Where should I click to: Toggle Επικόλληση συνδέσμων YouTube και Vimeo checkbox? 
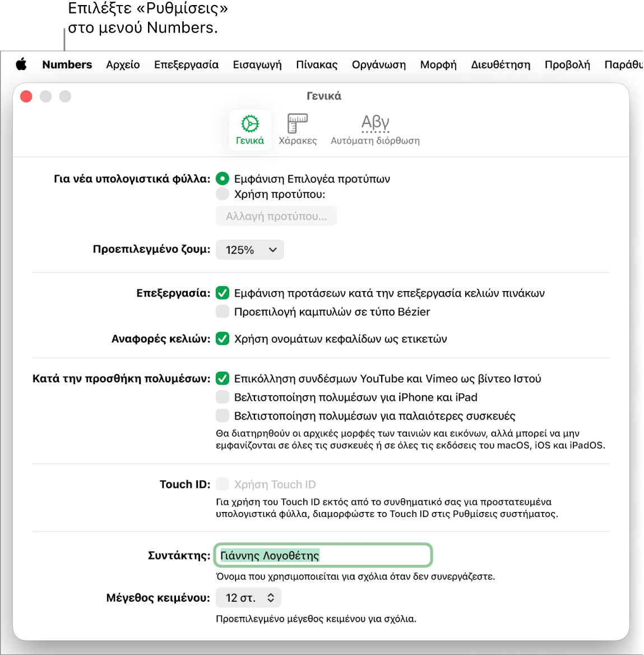(222, 379)
